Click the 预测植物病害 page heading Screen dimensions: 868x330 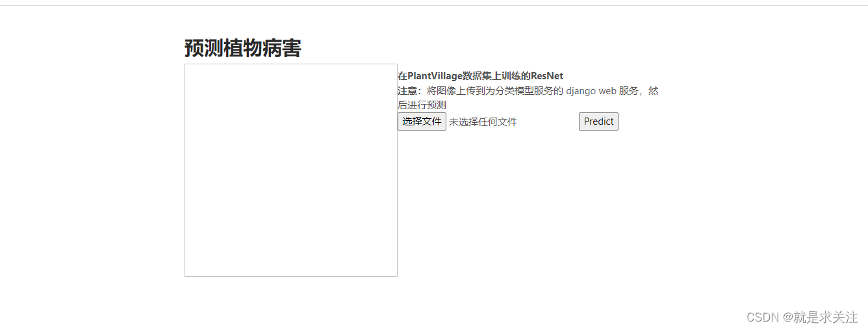click(243, 48)
